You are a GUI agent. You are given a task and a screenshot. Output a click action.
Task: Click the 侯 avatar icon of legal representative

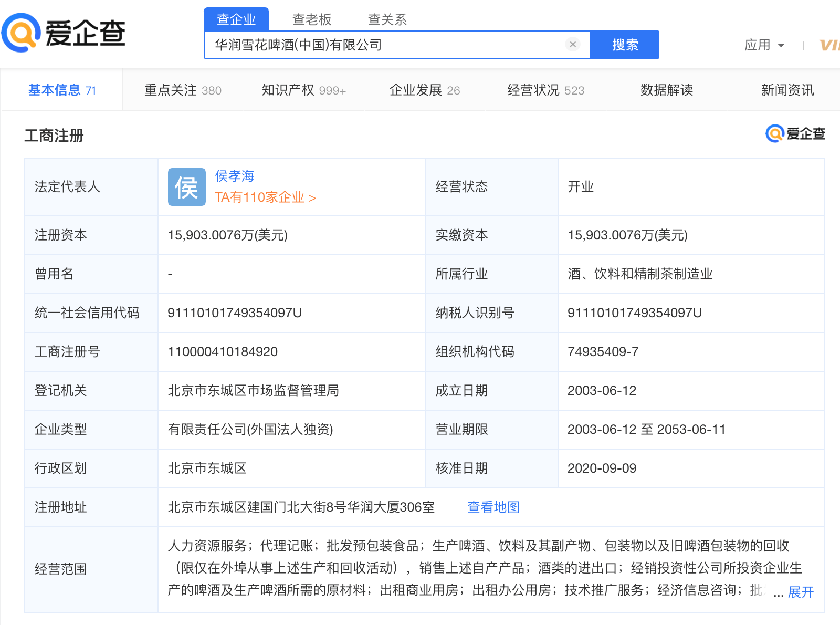187,187
